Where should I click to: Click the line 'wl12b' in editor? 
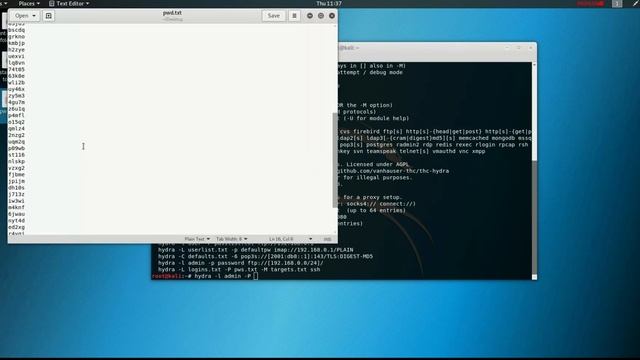pos(17,82)
